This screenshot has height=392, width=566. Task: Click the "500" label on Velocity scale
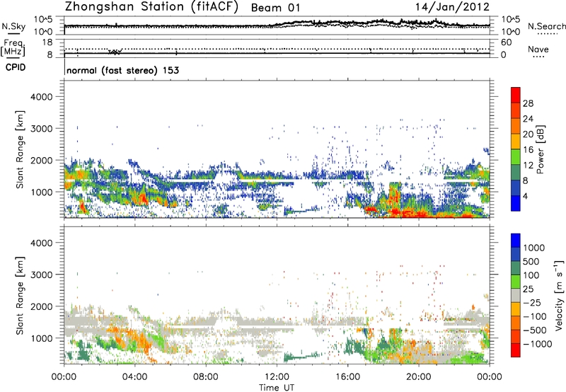click(x=531, y=262)
